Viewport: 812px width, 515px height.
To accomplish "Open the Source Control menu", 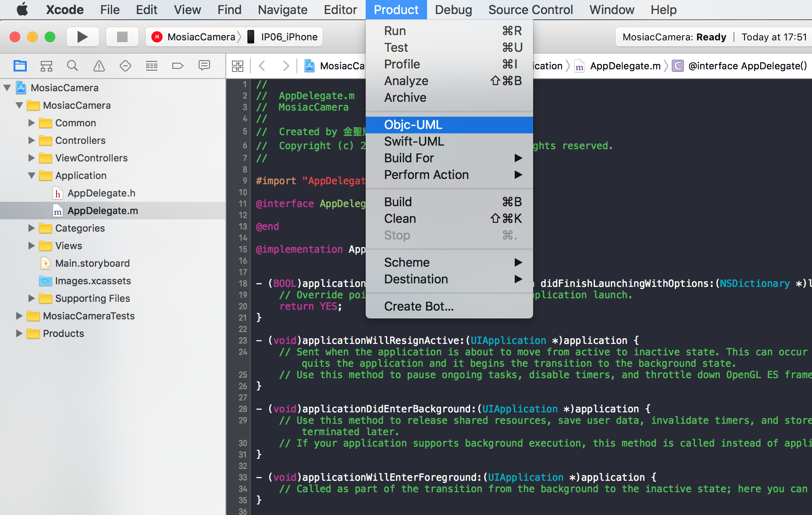I will 531,10.
